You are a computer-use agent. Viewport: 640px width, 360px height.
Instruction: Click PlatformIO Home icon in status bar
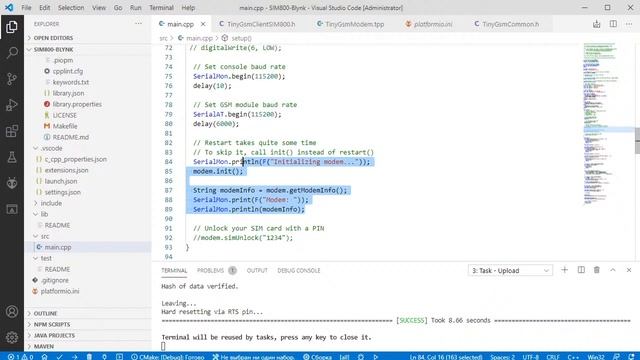click(44, 357)
